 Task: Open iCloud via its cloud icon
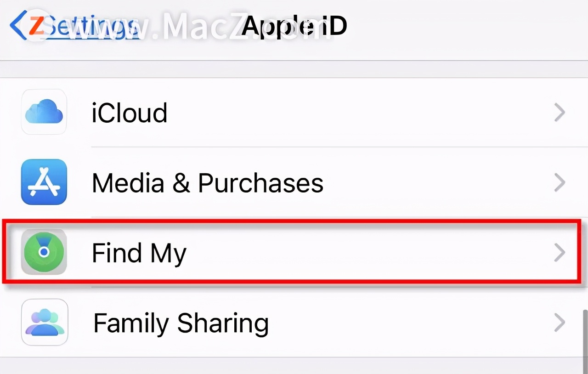point(44,112)
